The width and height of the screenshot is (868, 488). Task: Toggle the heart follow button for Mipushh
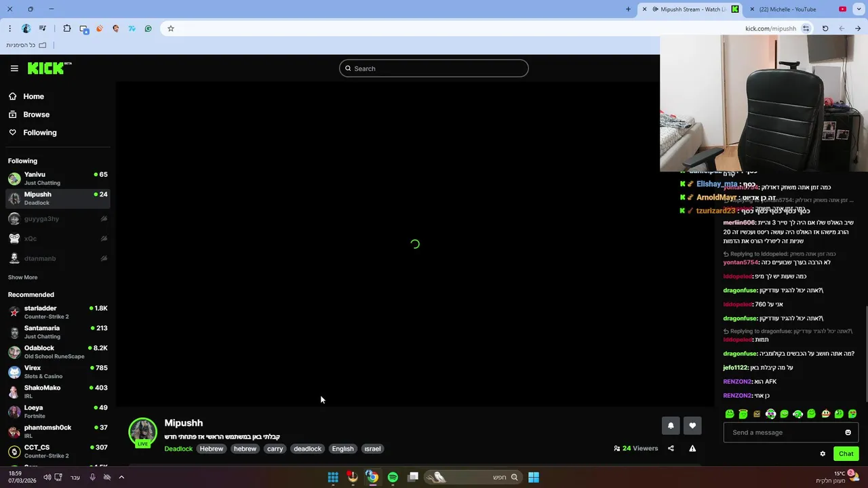tap(692, 426)
